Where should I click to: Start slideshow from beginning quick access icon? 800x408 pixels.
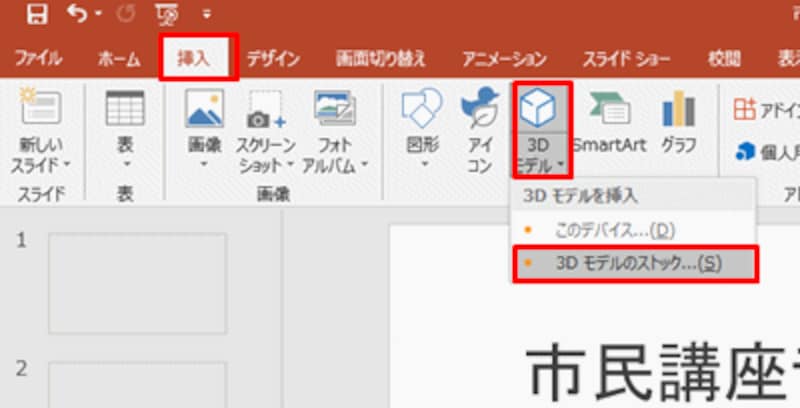(167, 15)
